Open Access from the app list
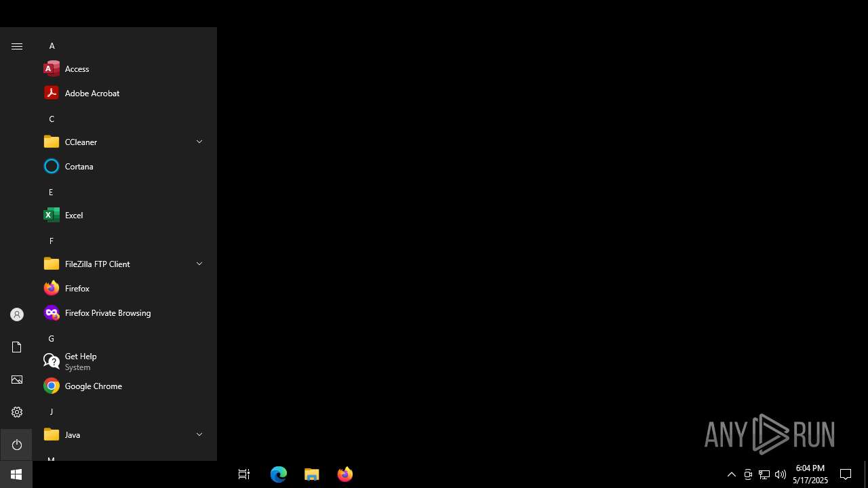The width and height of the screenshot is (868, 488). click(x=125, y=68)
